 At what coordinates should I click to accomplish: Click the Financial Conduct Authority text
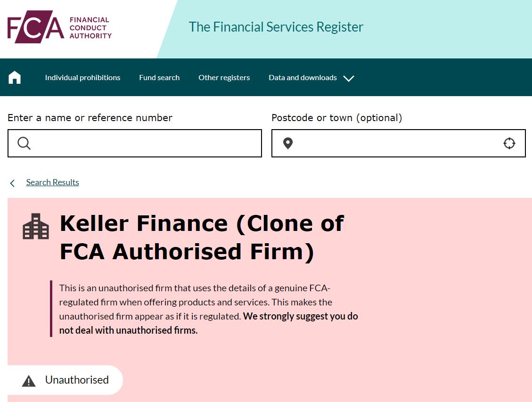pyautogui.click(x=90, y=28)
